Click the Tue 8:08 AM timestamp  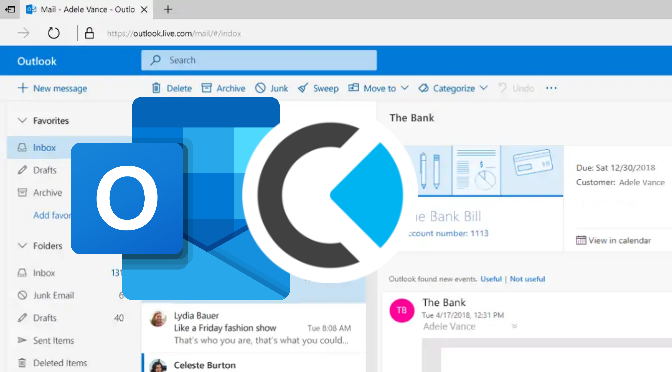tap(329, 328)
